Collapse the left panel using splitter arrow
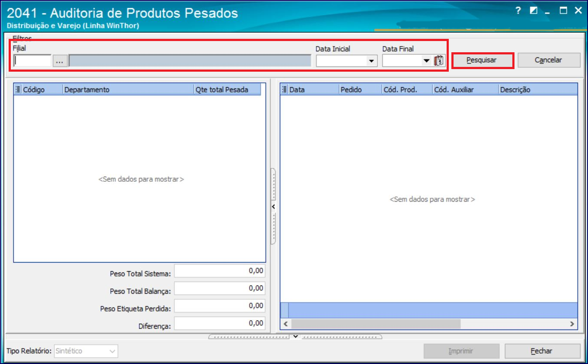588x364 pixels. click(273, 206)
